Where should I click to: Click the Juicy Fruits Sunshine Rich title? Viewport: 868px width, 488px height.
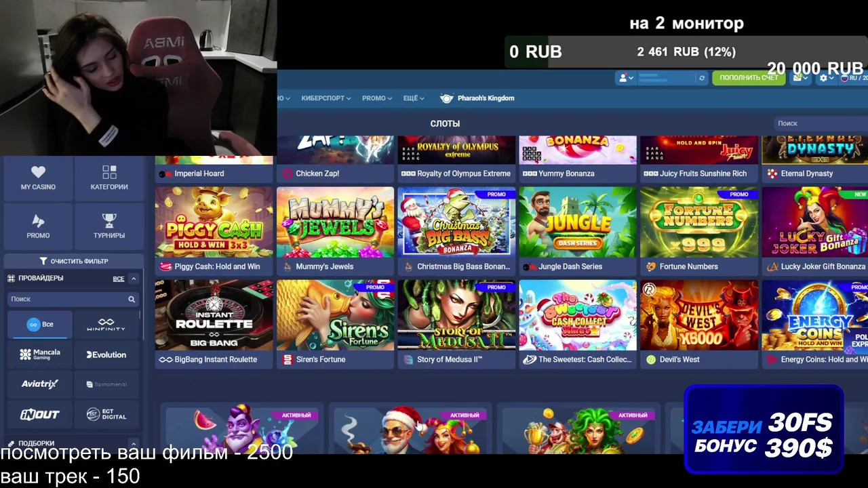(x=703, y=174)
